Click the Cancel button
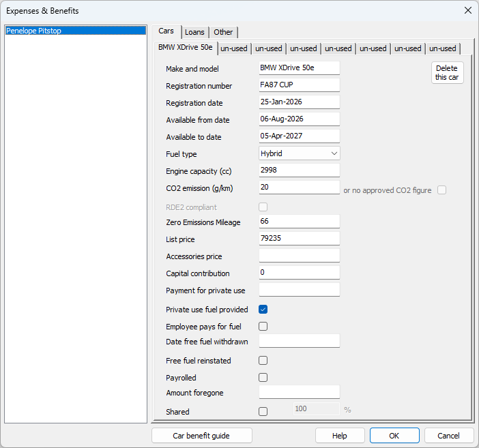This screenshot has height=448, width=479. (448, 436)
